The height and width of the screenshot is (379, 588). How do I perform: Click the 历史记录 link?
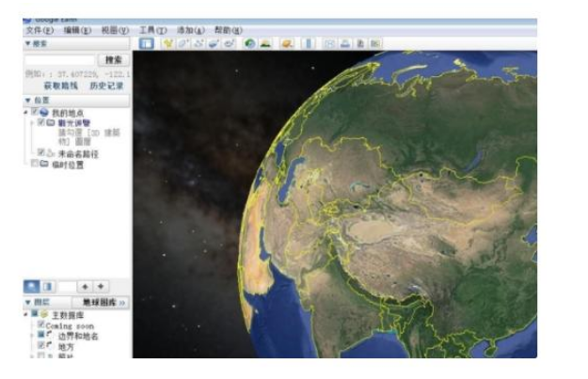(x=106, y=86)
